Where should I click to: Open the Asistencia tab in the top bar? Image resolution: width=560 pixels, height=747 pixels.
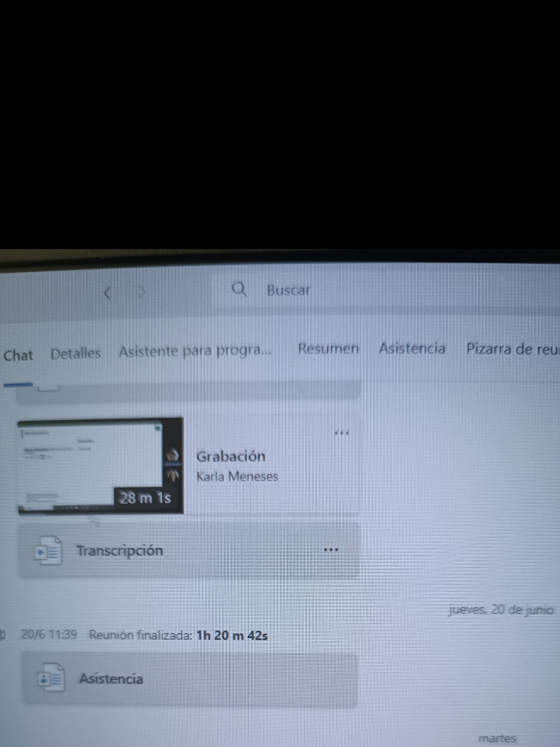[412, 348]
